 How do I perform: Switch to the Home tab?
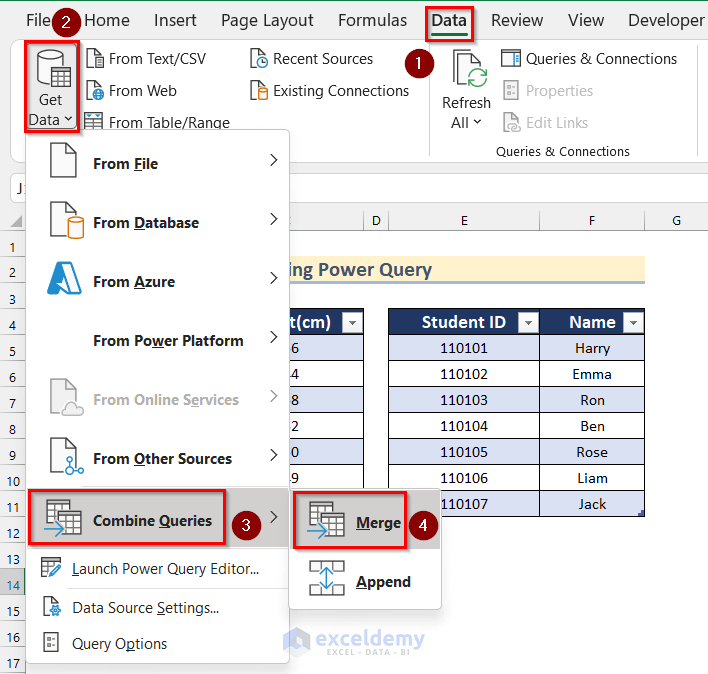(107, 20)
